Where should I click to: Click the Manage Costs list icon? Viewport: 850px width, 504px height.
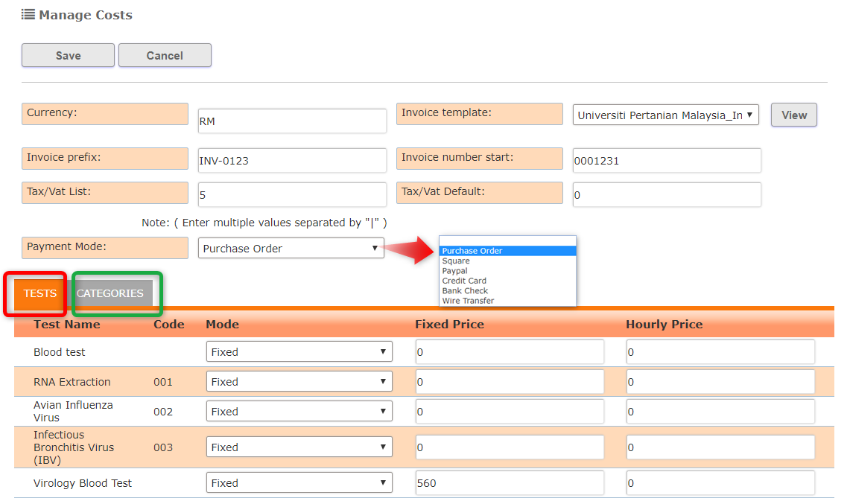click(28, 15)
